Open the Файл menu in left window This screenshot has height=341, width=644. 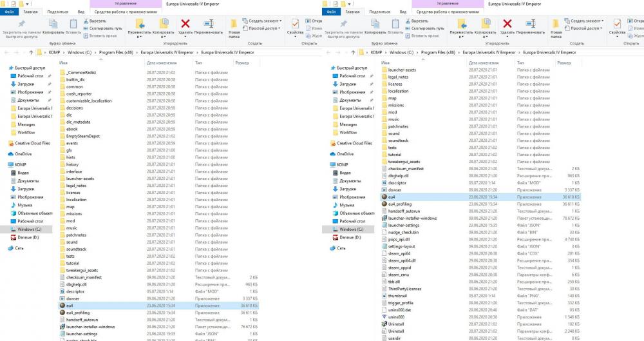point(10,12)
